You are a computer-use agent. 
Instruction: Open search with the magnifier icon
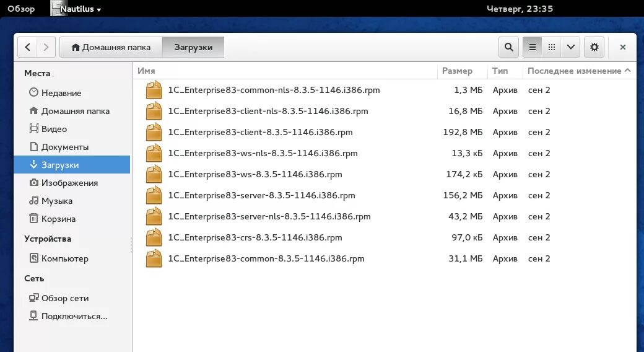tap(508, 47)
